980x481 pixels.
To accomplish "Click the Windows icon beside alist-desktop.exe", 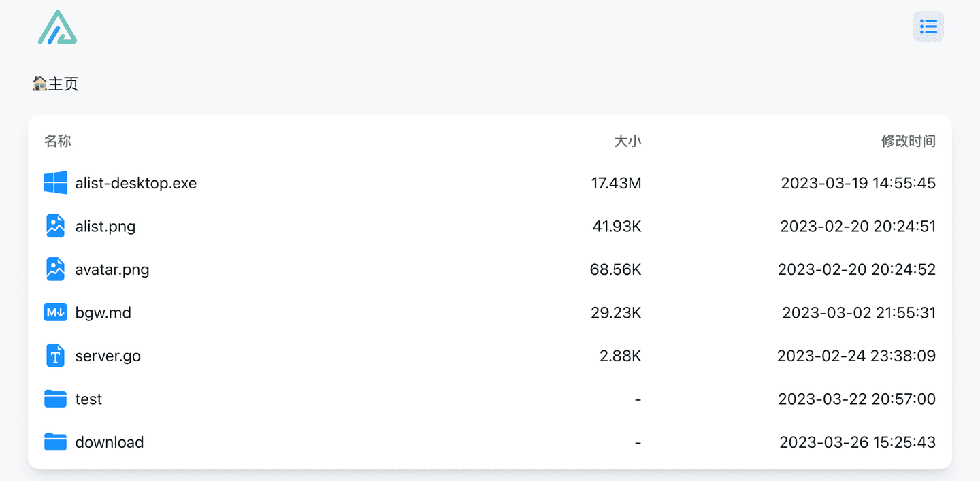I will (x=55, y=183).
